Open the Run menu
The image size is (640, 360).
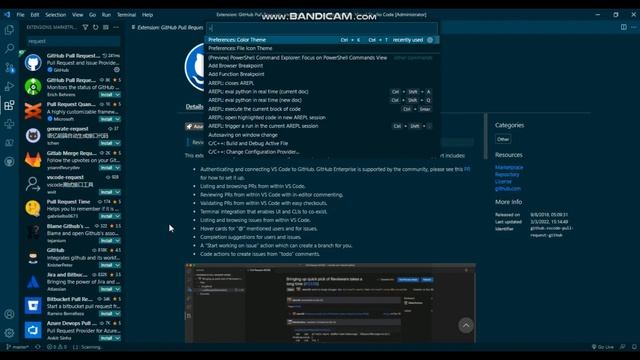click(106, 15)
